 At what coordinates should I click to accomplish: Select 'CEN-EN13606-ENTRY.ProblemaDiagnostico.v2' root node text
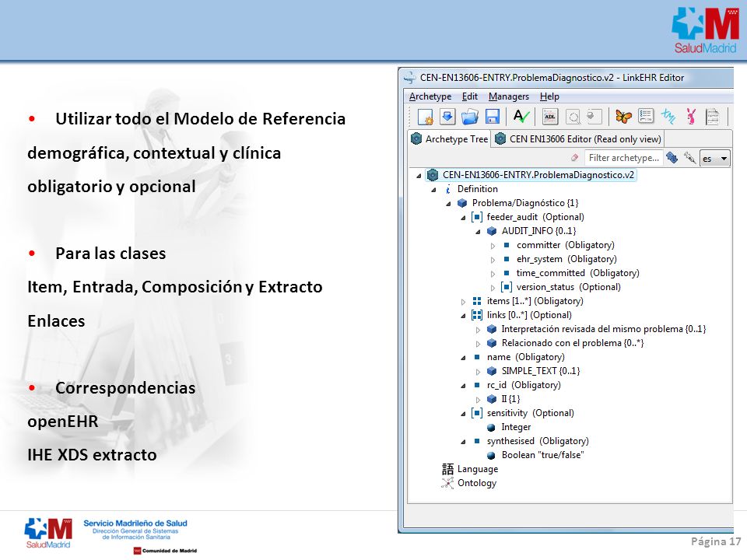[x=538, y=175]
